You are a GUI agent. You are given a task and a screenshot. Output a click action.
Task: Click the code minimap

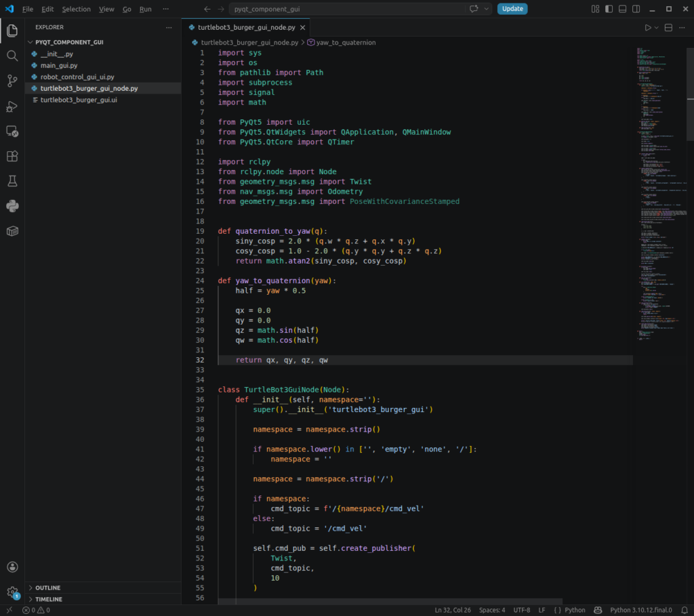coord(661,194)
